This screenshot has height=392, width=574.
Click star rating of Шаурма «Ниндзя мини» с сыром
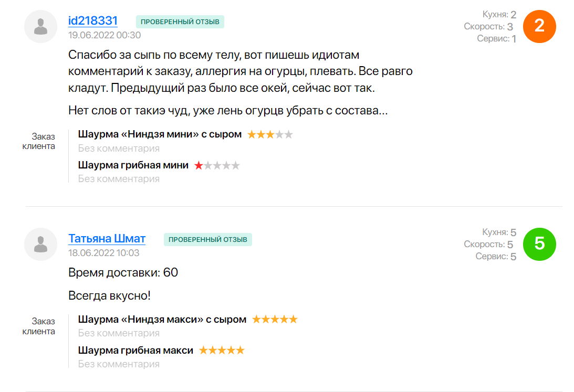click(270, 134)
